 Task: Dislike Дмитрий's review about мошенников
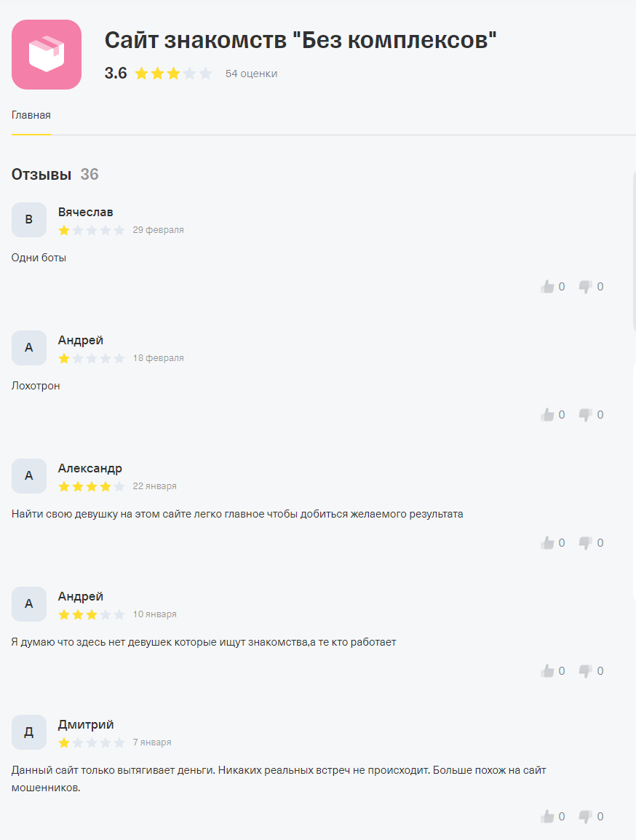[586, 817]
